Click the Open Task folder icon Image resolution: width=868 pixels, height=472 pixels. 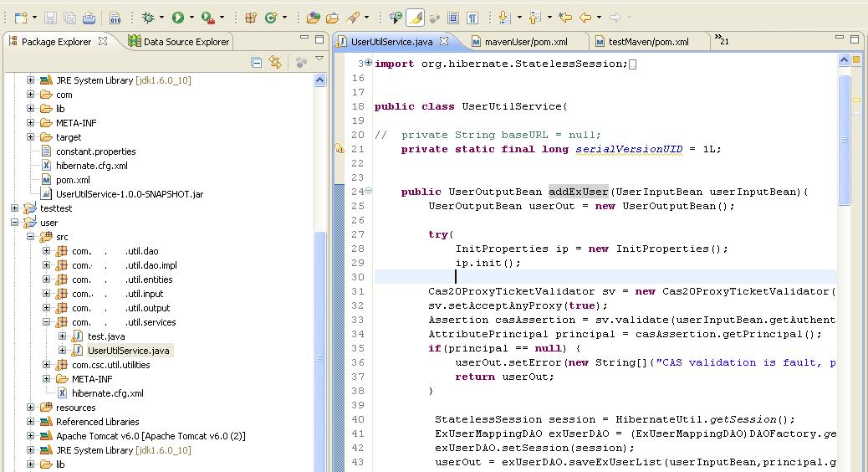[x=332, y=18]
